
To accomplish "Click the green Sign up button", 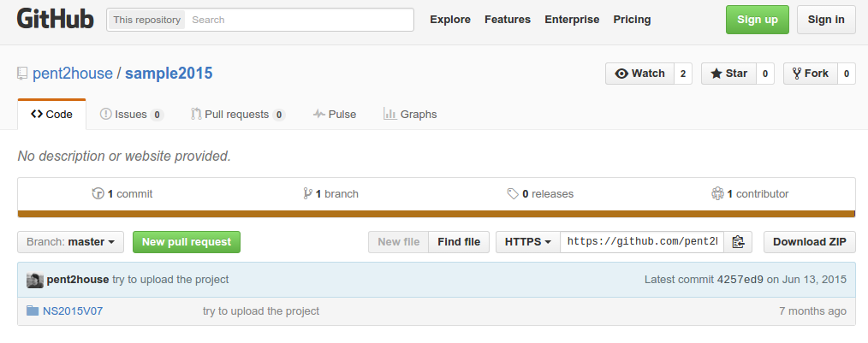I will pos(758,20).
